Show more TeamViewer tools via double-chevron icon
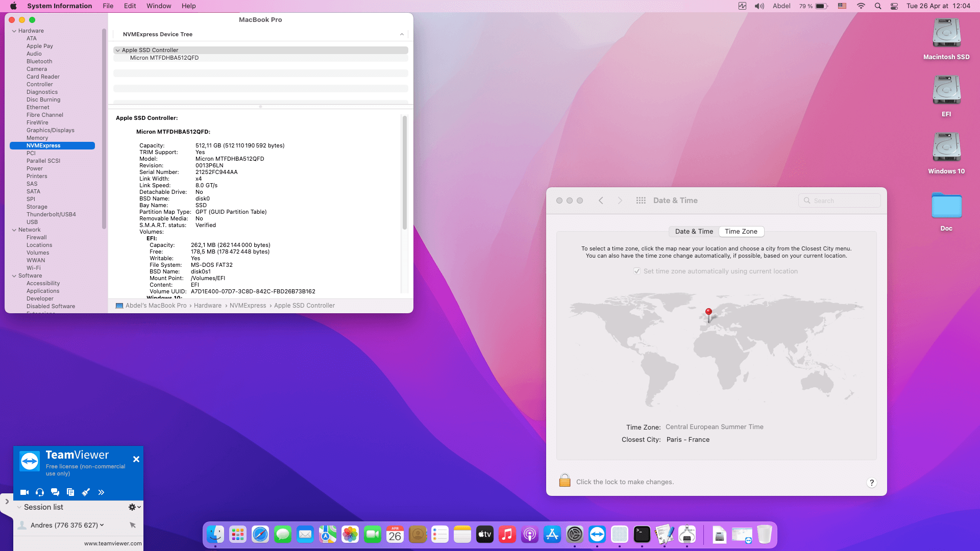Screen dimensions: 980x551 (x=101, y=492)
